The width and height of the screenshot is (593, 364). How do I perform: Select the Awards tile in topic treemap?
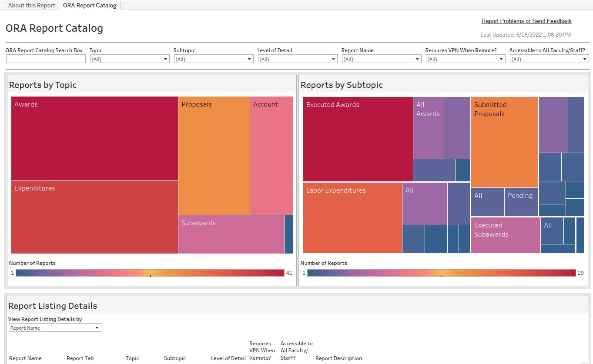94,138
